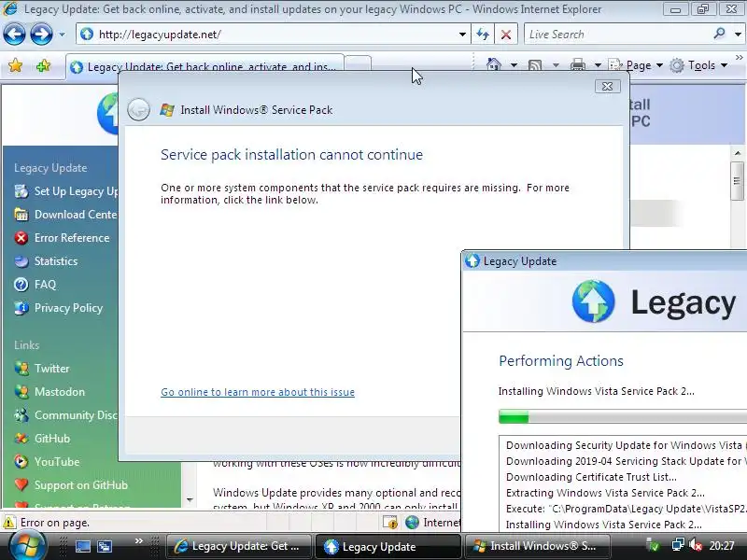This screenshot has width=747, height=560.
Task: Click the Add to Favorites icon
Action: [43, 65]
